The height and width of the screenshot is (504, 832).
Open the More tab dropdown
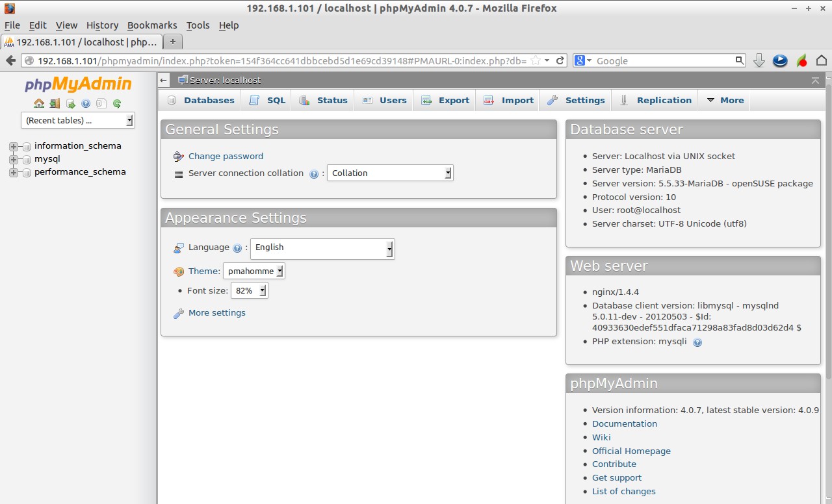(x=724, y=100)
